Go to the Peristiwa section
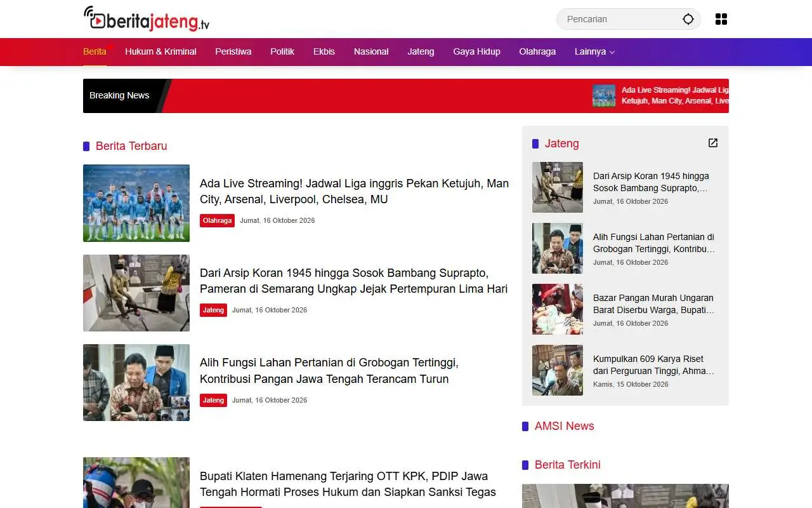 (x=233, y=51)
